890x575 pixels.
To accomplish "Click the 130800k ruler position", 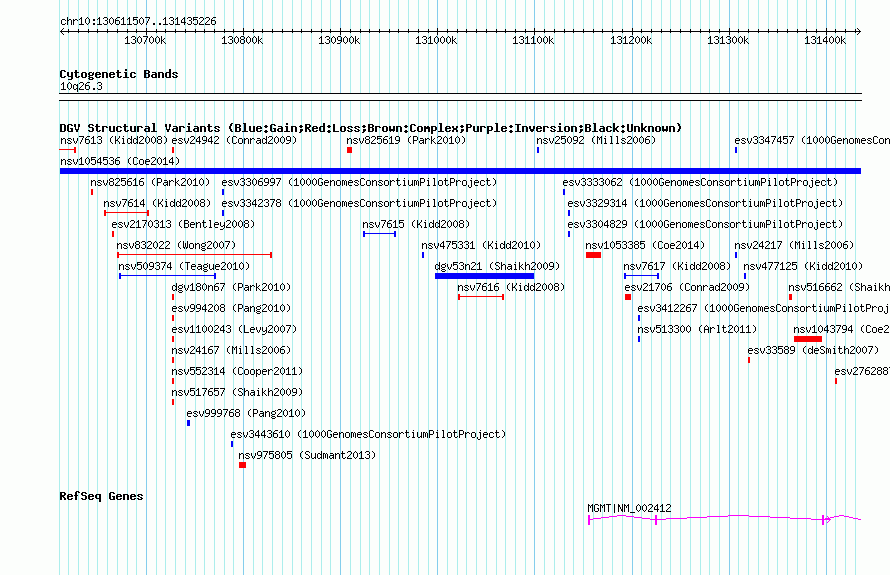I will (242, 40).
